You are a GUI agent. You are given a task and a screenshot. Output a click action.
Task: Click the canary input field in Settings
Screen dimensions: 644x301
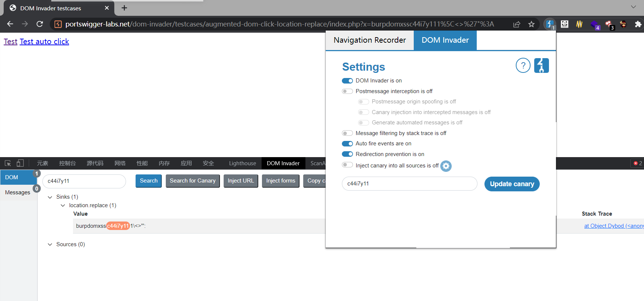pyautogui.click(x=410, y=184)
